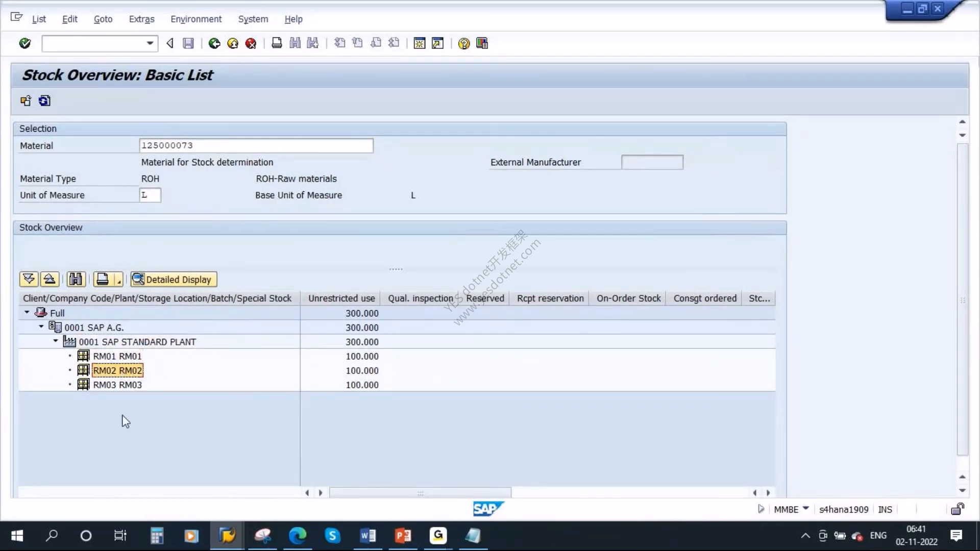Viewport: 980px width, 551px height.
Task: Click the Consgt ordered column header
Action: tap(705, 298)
